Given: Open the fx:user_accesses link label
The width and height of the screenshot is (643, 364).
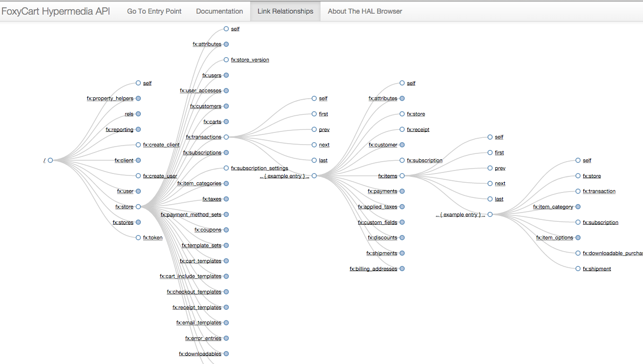Looking at the screenshot, I should 200,91.
